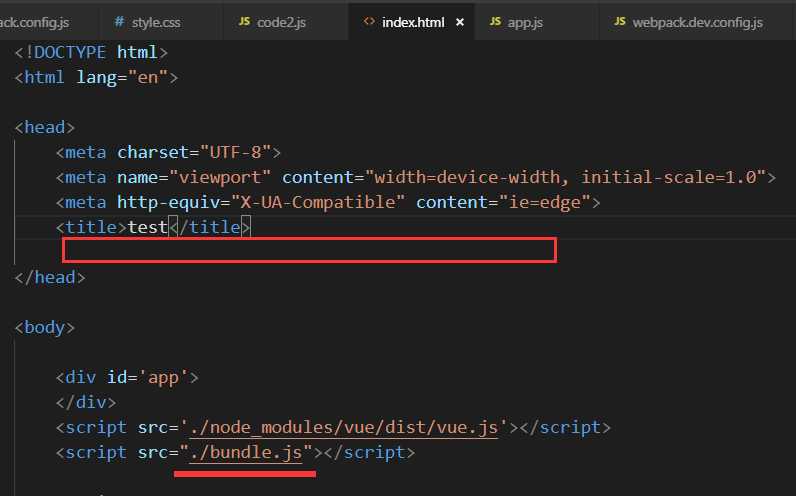Click the CSS hash icon on style.css tab
The height and width of the screenshot is (496, 796).
pos(120,21)
